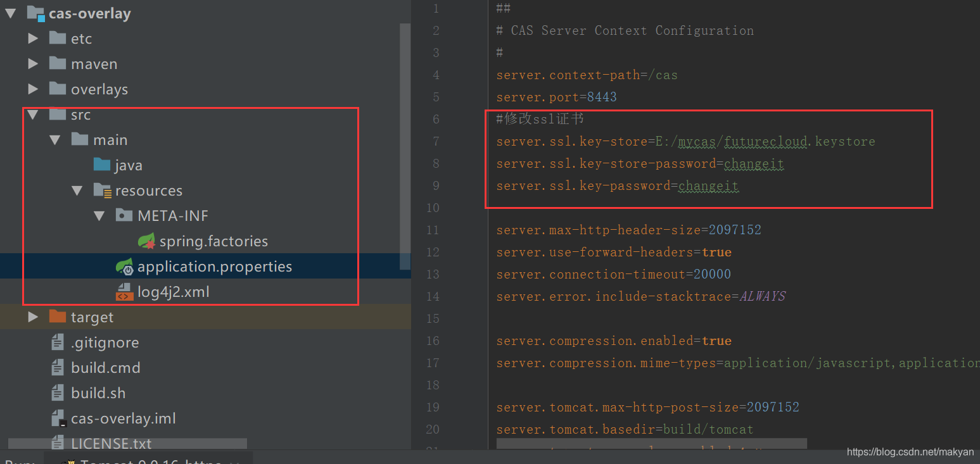Image resolution: width=980 pixels, height=464 pixels.
Task: Click the maven folder icon
Action: [58, 63]
